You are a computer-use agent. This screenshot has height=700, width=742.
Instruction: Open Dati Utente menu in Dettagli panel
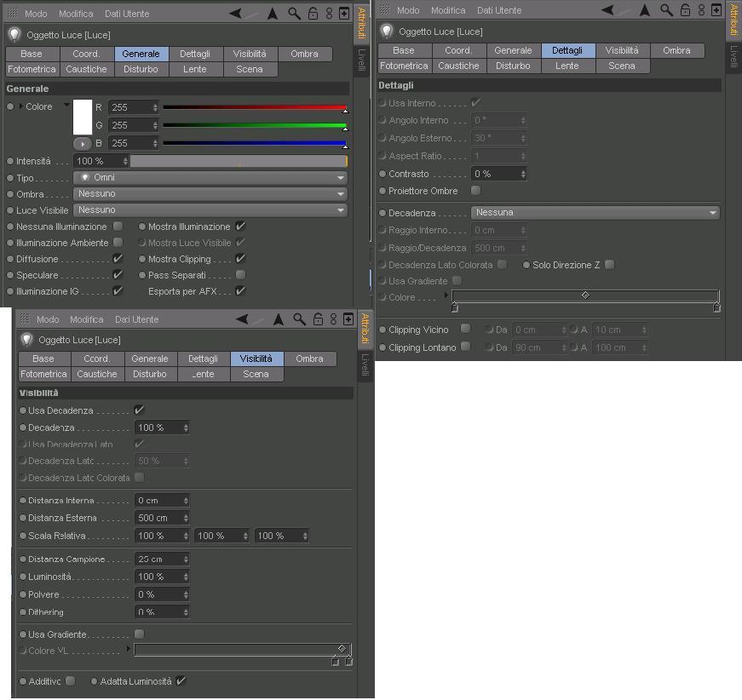coord(498,10)
